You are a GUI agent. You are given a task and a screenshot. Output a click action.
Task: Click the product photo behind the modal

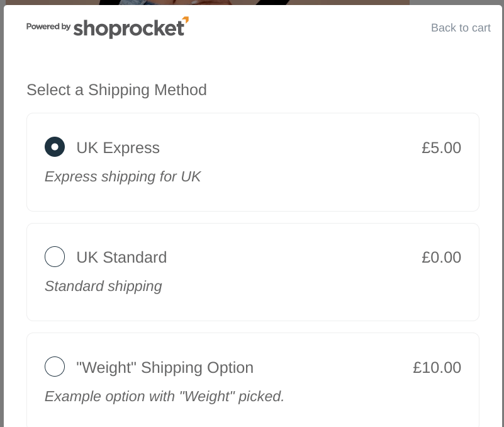tap(252, 2)
